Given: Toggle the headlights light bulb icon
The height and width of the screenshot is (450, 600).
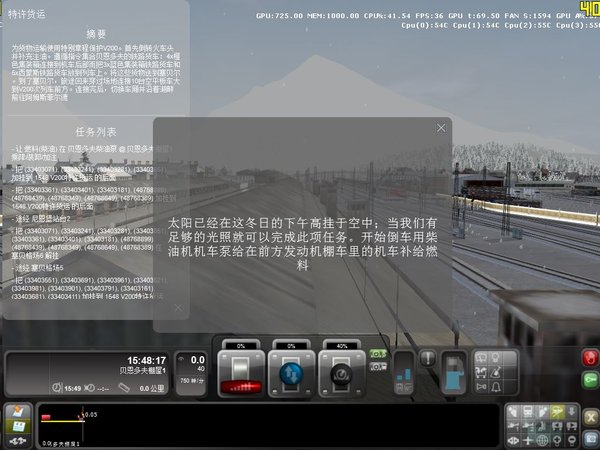Looking at the screenshot, I should click(496, 358).
